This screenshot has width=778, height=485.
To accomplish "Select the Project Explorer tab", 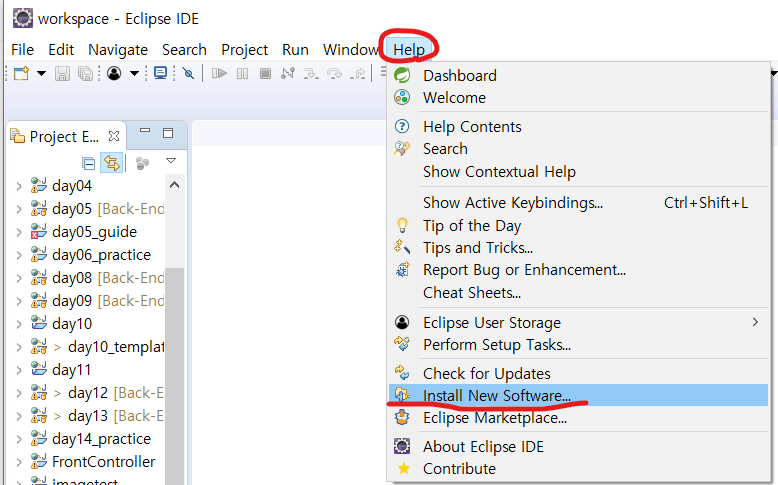I will pos(64,137).
